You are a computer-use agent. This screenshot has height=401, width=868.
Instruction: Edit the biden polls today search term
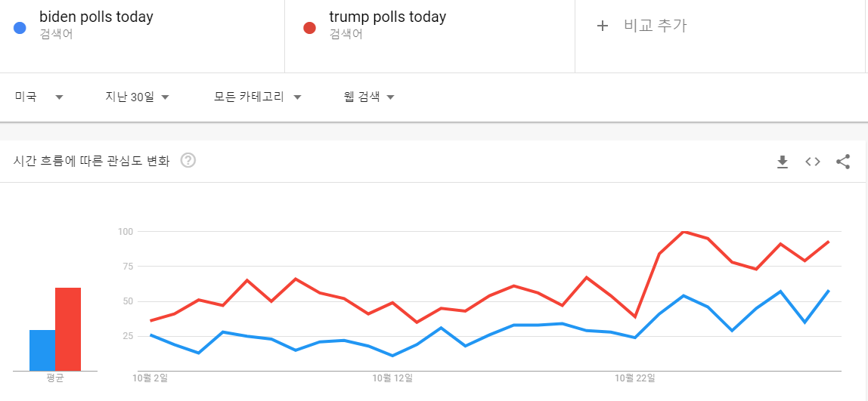pos(96,17)
